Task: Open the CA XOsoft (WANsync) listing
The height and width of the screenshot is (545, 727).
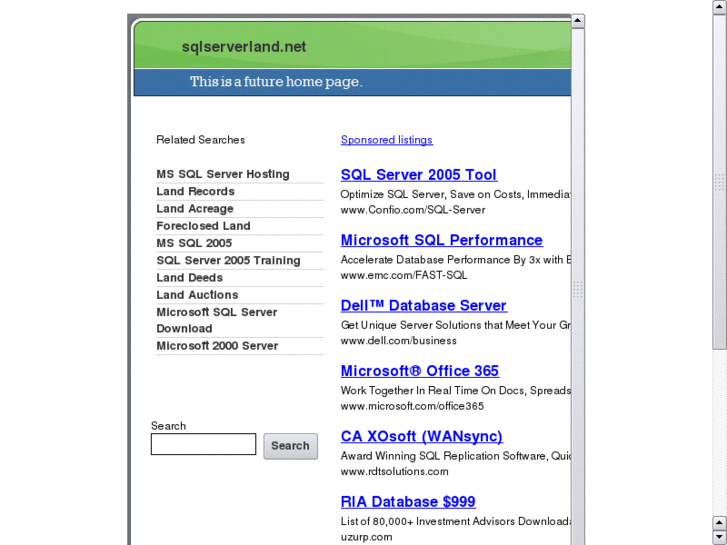Action: click(x=421, y=436)
